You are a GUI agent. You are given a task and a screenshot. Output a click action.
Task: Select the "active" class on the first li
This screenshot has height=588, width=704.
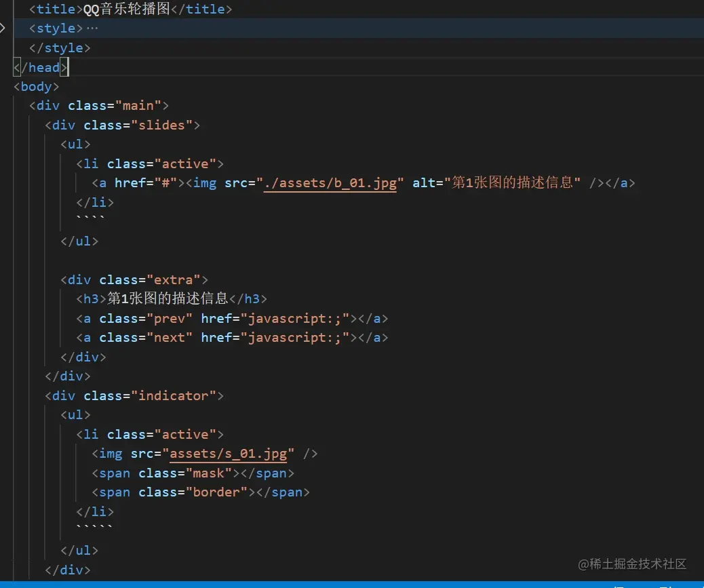[187, 163]
